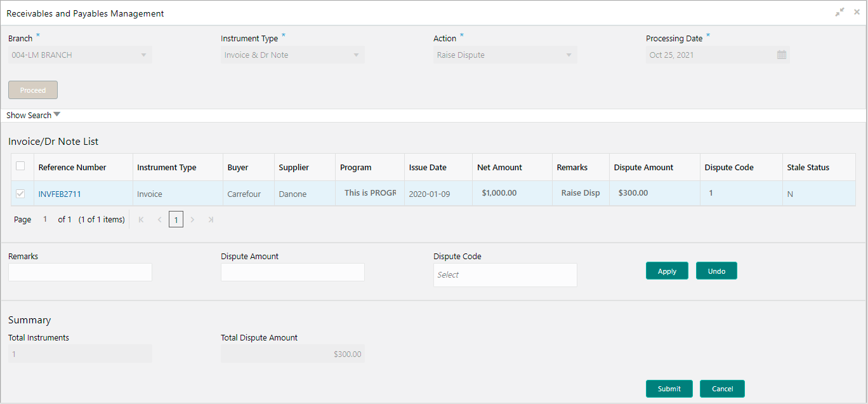Open the Action dropdown
This screenshot has width=868, height=404.
click(x=569, y=55)
